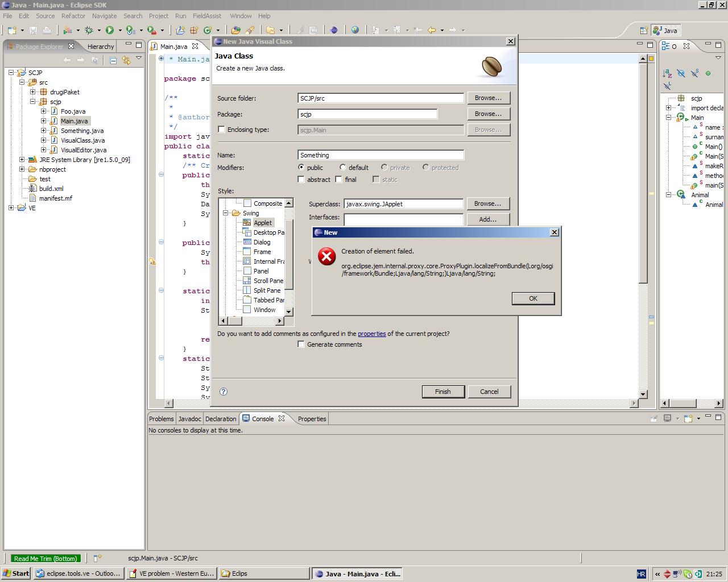Click the Start button in taskbar
728x582 pixels.
point(16,573)
